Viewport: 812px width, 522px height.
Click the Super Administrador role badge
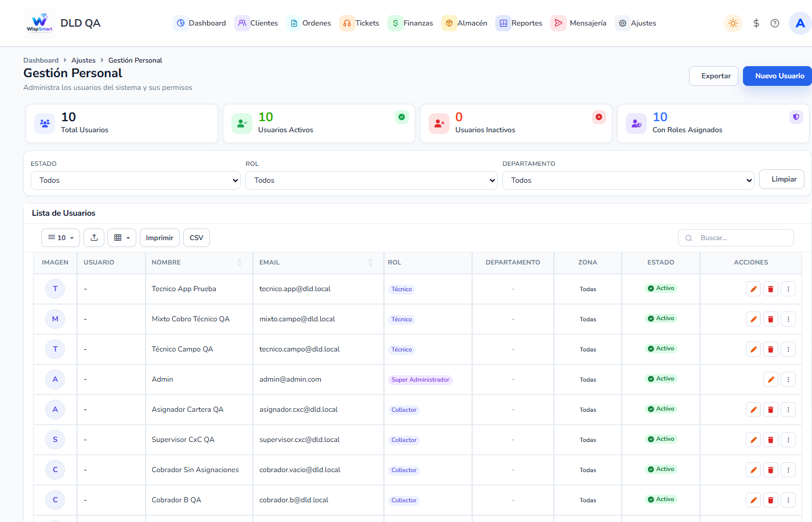[x=420, y=380]
